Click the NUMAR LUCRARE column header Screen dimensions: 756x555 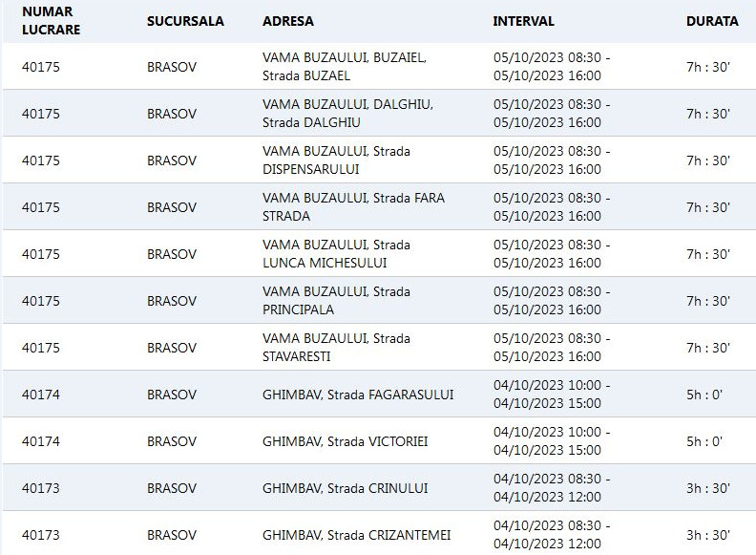point(51,21)
